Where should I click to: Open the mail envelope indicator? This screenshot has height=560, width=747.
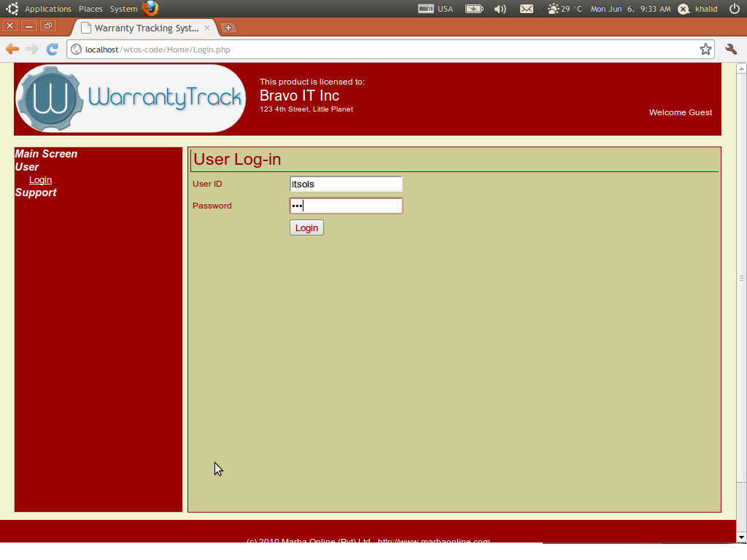tap(527, 9)
